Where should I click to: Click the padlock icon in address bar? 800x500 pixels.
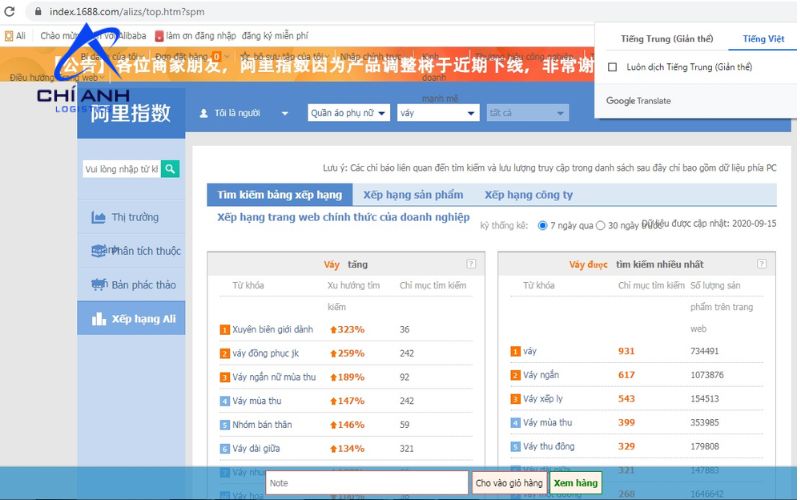click(38, 11)
